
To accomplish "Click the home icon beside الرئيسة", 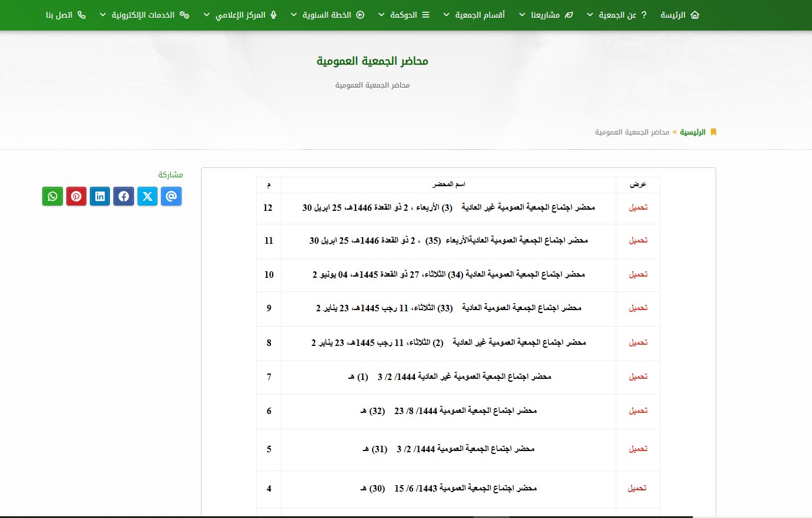I will pos(695,15).
